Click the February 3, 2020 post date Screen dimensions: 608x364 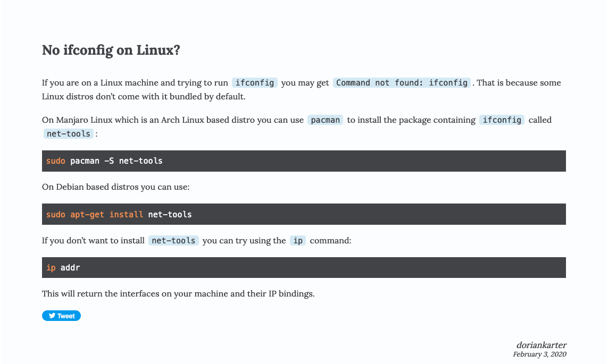[539, 354]
